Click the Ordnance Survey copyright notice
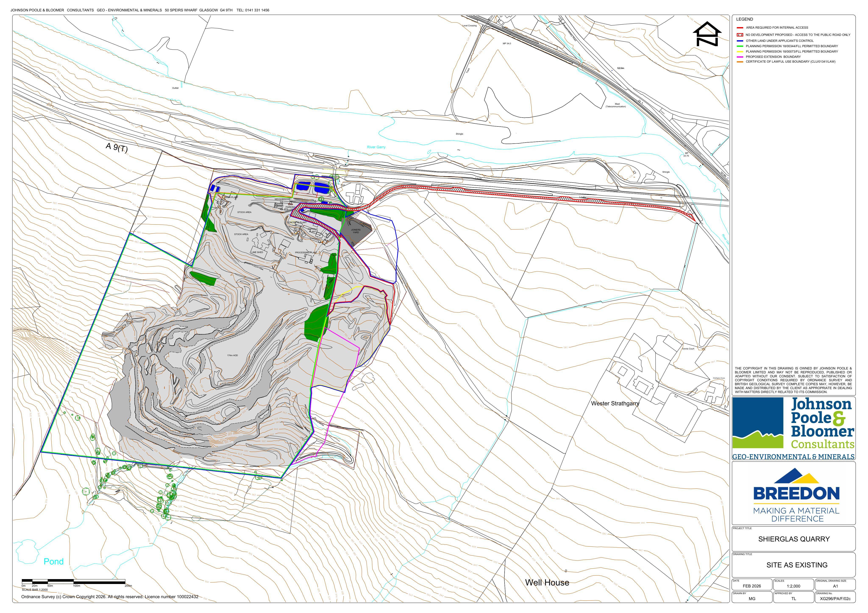 pos(110,597)
